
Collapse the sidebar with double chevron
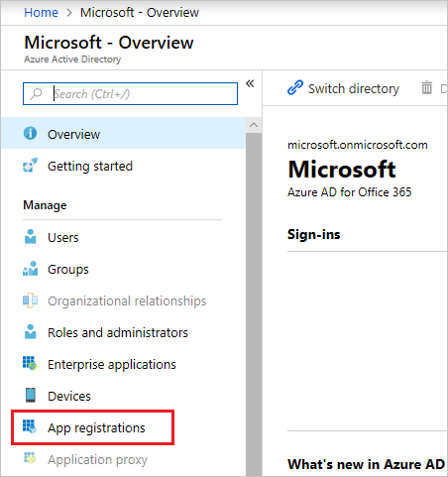pyautogui.click(x=250, y=83)
